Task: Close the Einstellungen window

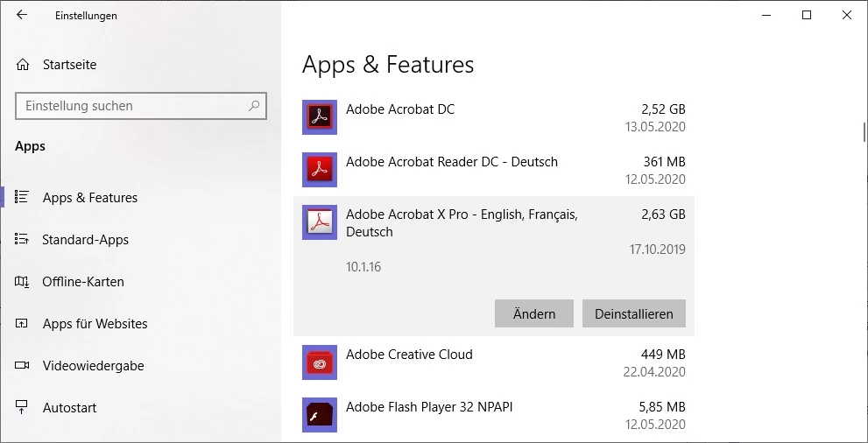Action: coord(847,16)
